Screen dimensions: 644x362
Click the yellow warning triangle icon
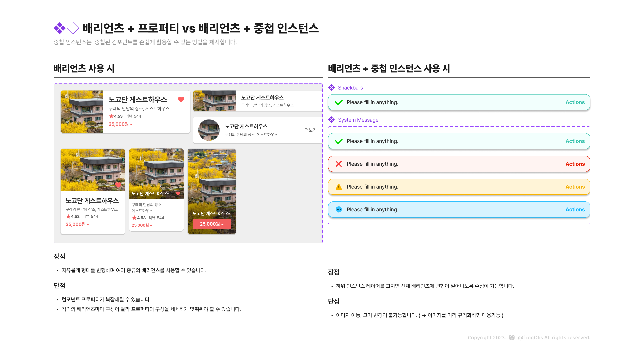339,187
